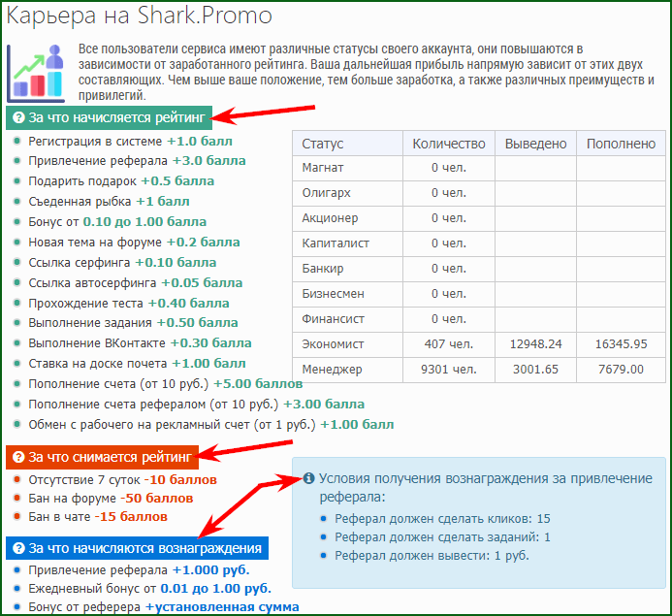Select the 'Финансист' status row
This screenshot has height=616, width=672.
point(479,319)
